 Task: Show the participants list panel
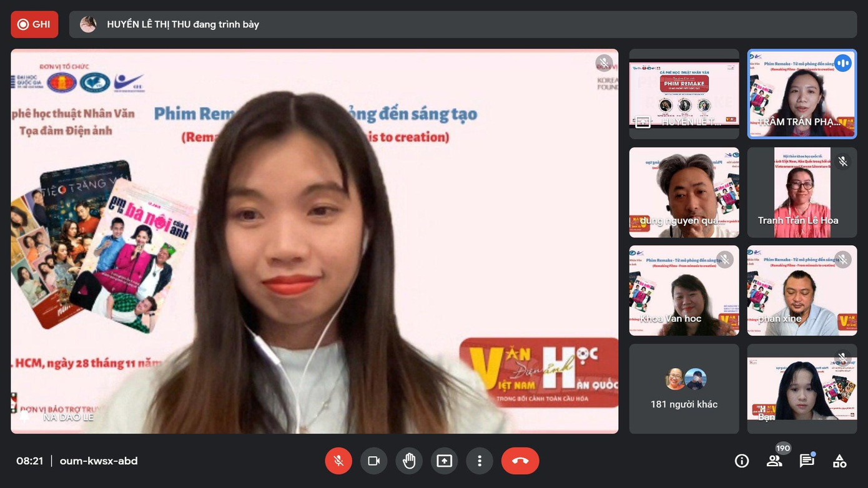[x=774, y=461]
